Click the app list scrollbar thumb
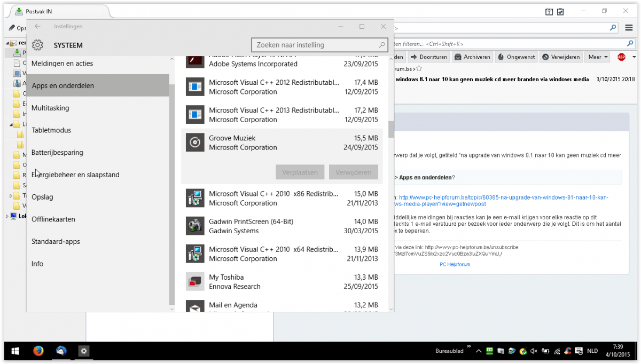The height and width of the screenshot is (364, 641). point(391,129)
